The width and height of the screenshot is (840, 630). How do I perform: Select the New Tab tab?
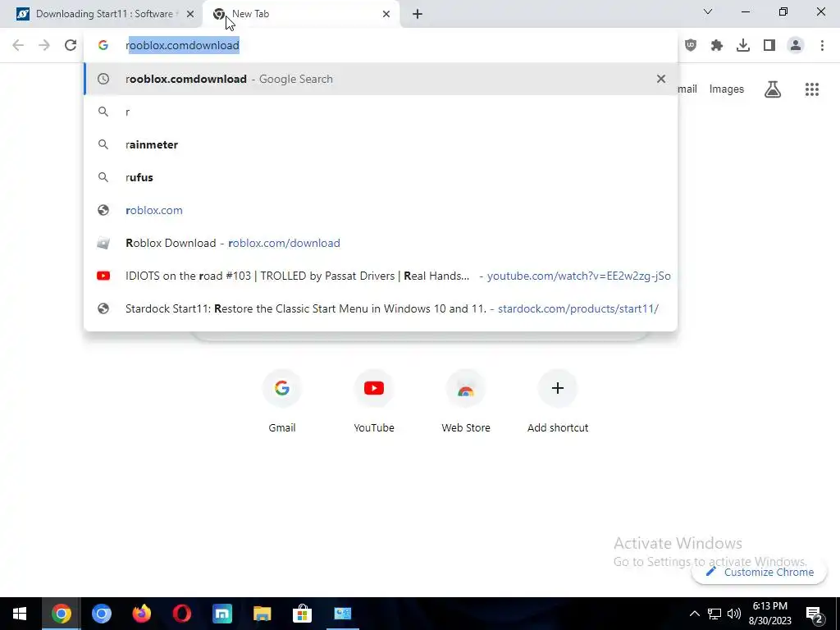[300, 14]
